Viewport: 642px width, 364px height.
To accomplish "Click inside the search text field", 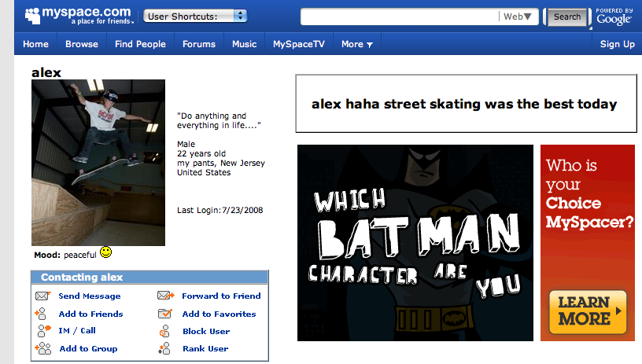I will [x=400, y=17].
